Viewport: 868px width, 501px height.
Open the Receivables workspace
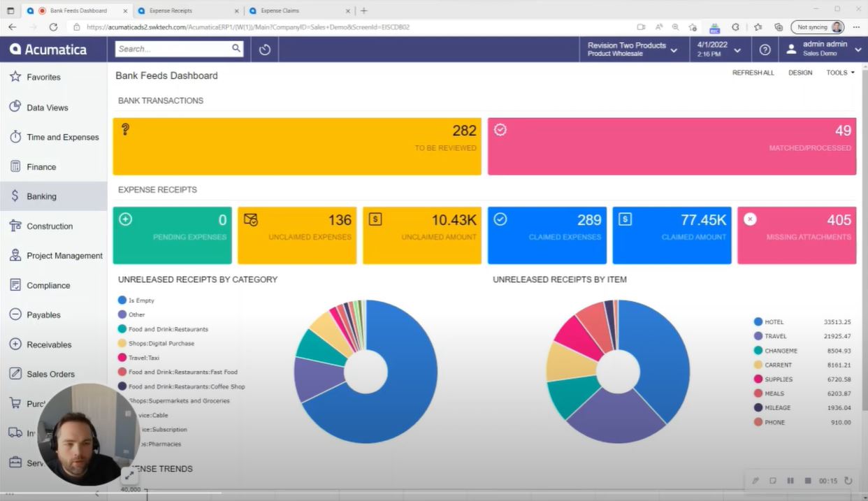(x=54, y=344)
